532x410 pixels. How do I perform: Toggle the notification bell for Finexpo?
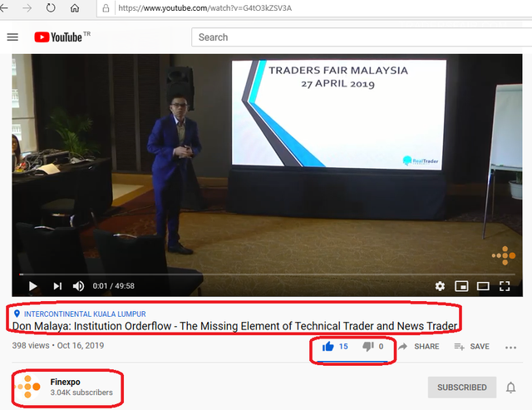point(510,388)
